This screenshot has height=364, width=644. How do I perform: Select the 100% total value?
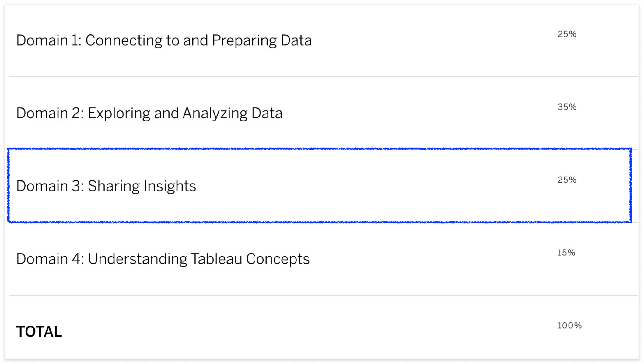pos(569,326)
